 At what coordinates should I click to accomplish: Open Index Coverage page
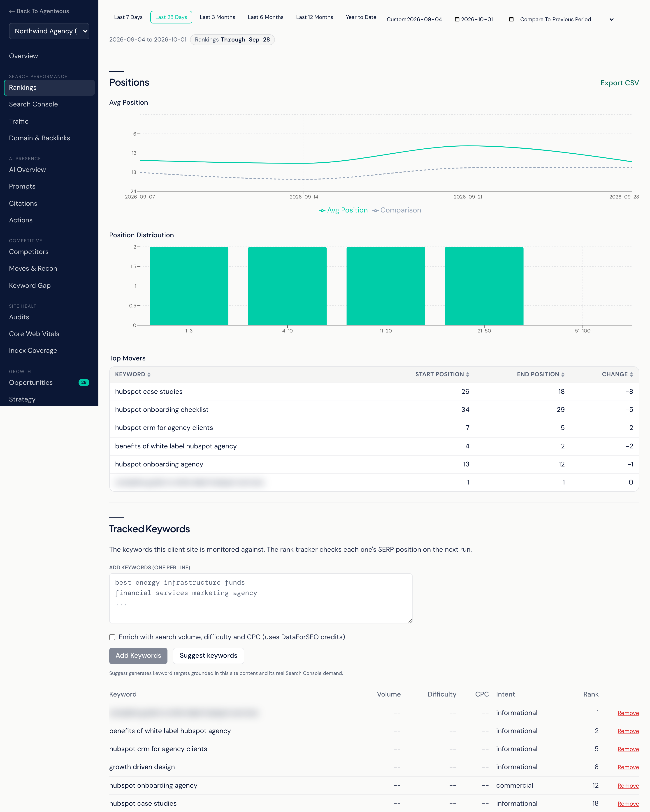(49, 351)
